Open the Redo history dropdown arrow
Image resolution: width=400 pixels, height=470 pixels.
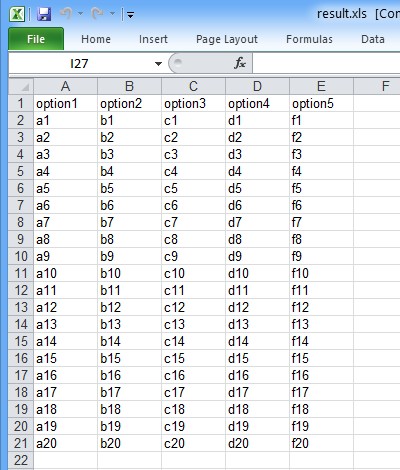click(x=112, y=14)
